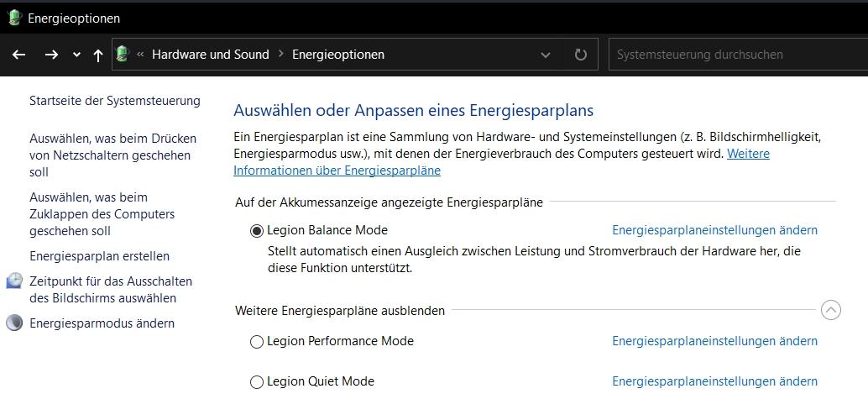Select the Legion Balance Mode radio button
This screenshot has height=420, width=868.
[257, 231]
